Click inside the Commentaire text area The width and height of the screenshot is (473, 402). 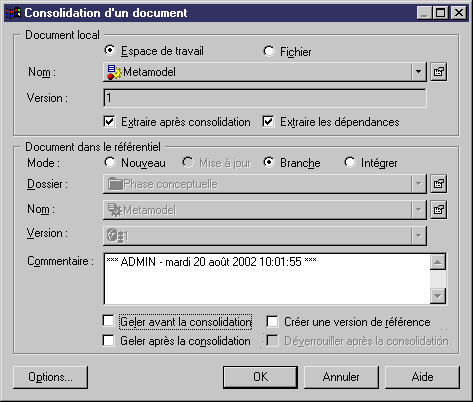tap(267, 279)
